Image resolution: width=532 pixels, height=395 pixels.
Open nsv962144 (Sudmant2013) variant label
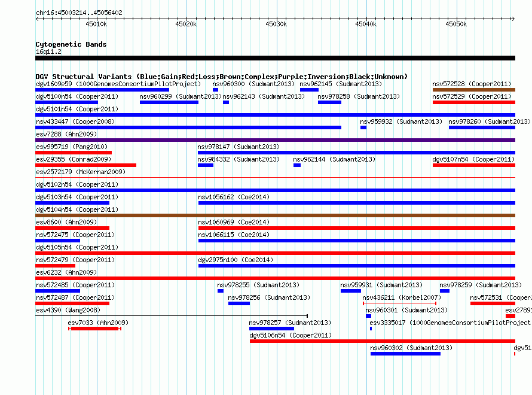(334, 159)
